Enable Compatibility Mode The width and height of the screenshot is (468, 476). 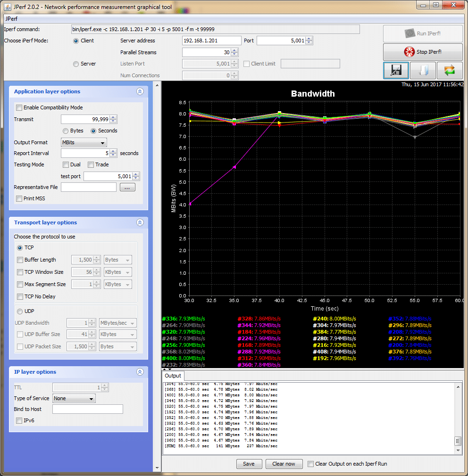pos(19,107)
